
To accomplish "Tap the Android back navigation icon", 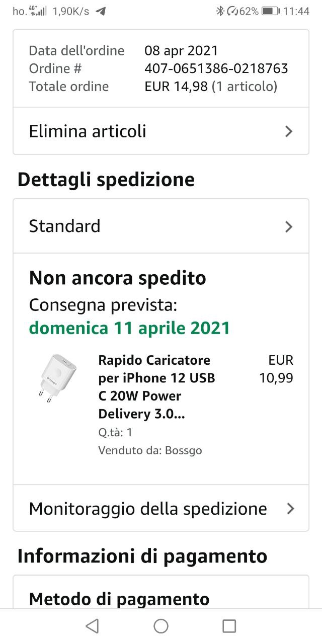I will 92,626.
